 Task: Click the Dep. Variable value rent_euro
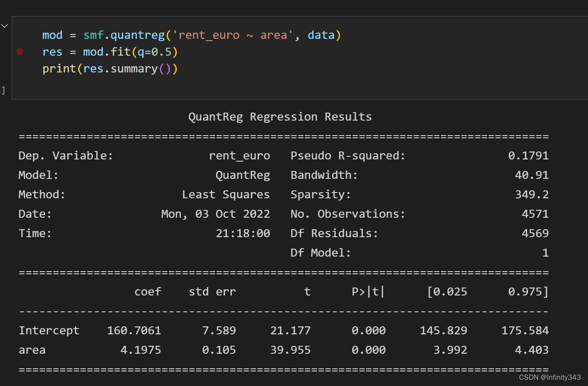click(239, 155)
